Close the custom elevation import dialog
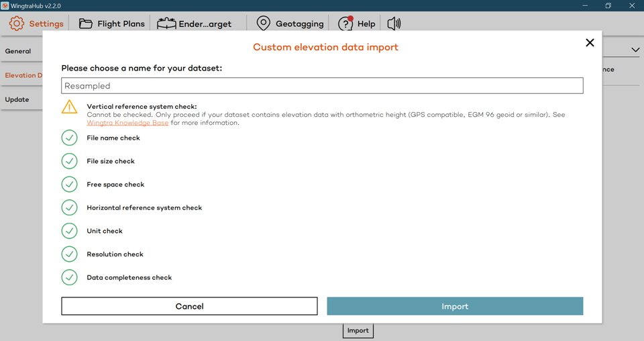 tap(590, 43)
